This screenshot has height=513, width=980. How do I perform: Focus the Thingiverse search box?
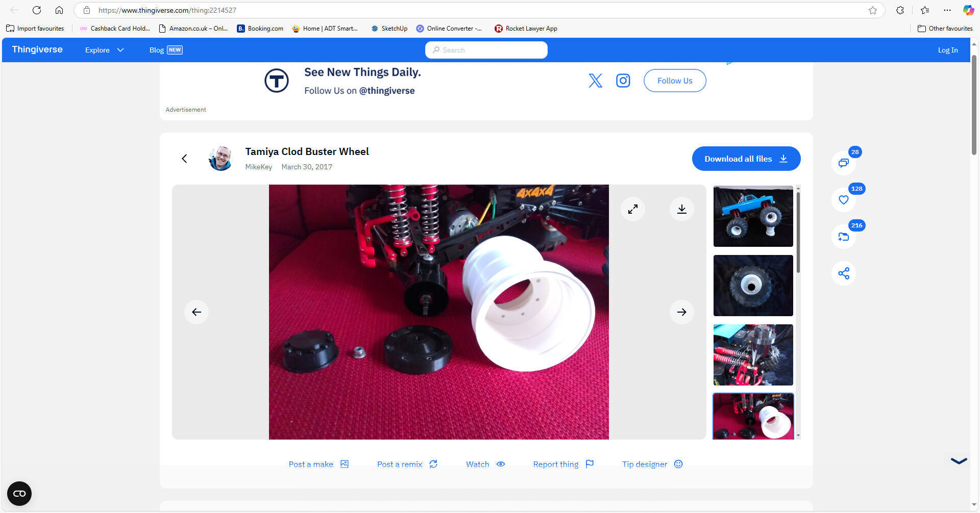(486, 50)
